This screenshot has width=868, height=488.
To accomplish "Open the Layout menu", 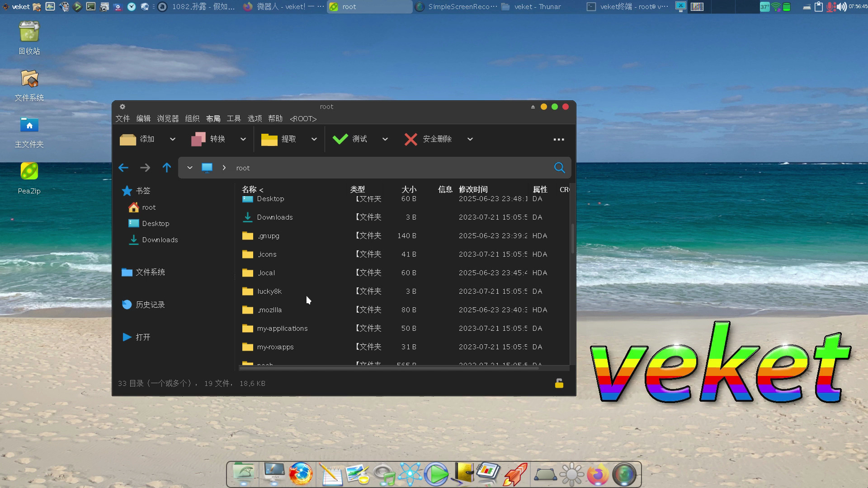I will coord(213,118).
